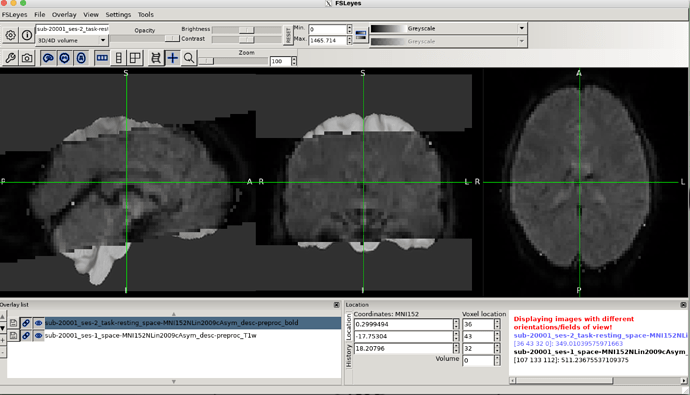Hide the preproc_T1w overlay eye icon
This screenshot has width=690, height=395.
coord(39,336)
